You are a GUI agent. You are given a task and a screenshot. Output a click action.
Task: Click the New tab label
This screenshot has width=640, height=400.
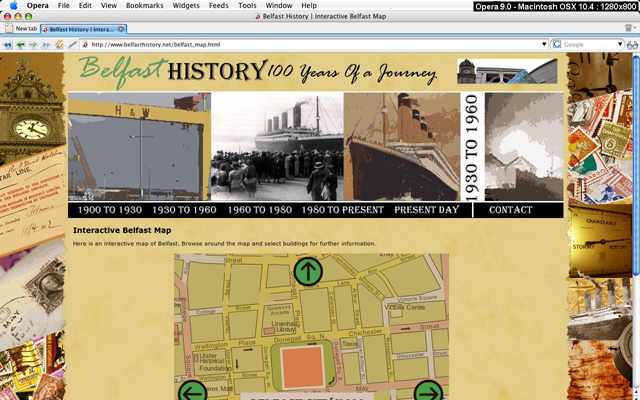26,29
